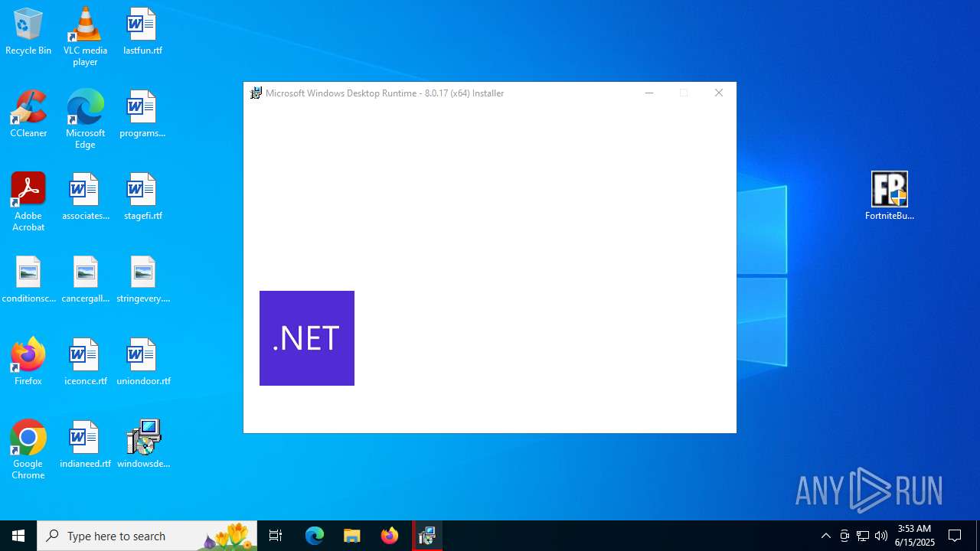Select the Microsoft Edge desktop shortcut

click(x=85, y=119)
